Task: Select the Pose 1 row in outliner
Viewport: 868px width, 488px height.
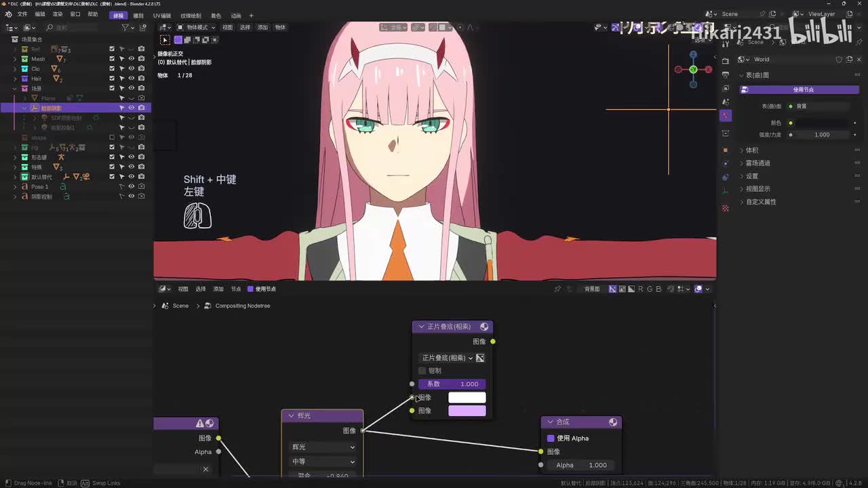Action: [75, 186]
